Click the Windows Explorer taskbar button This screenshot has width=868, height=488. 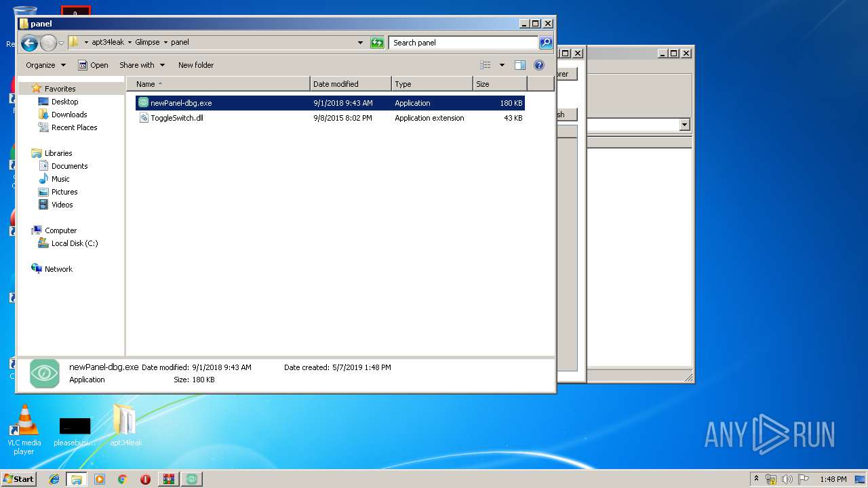pos(77,479)
